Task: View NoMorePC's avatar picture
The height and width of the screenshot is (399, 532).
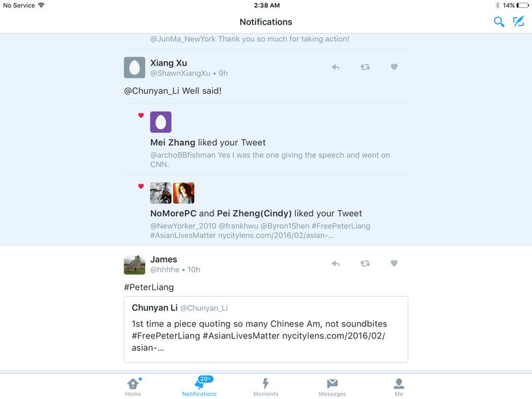Action: pyautogui.click(x=161, y=193)
